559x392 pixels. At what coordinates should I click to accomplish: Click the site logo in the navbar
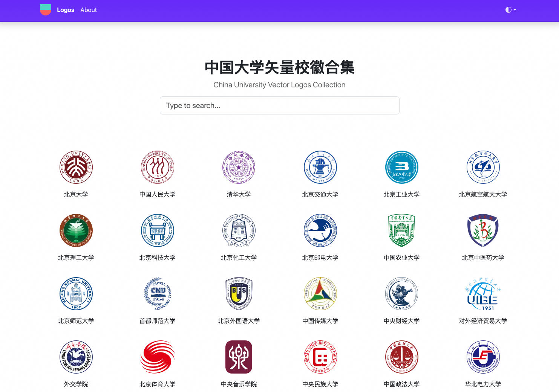46,10
